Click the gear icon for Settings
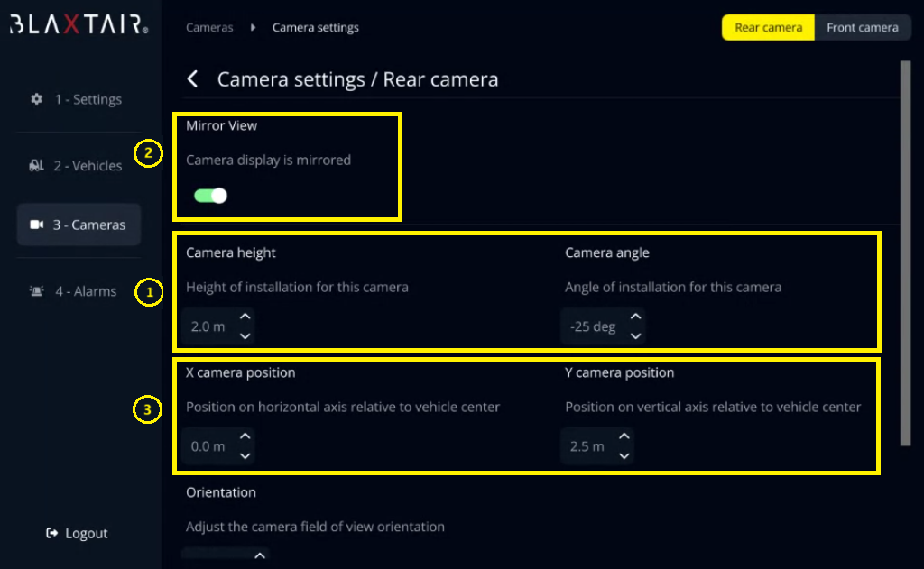The width and height of the screenshot is (924, 569). (x=37, y=99)
